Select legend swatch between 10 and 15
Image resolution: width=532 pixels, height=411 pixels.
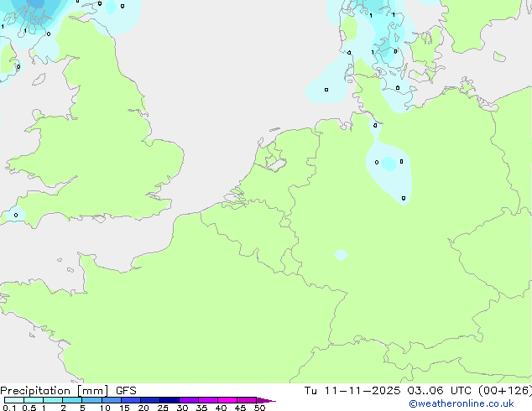(112, 400)
